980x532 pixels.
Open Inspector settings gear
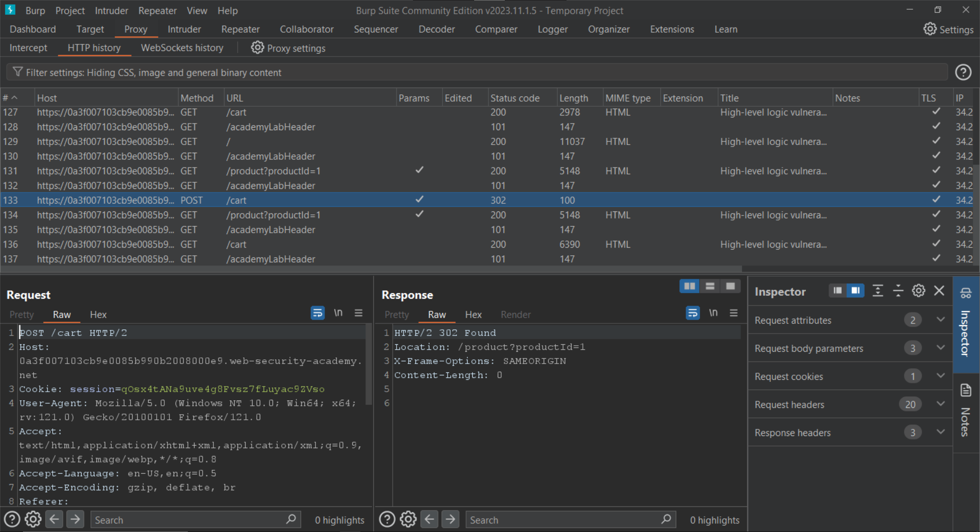click(918, 291)
